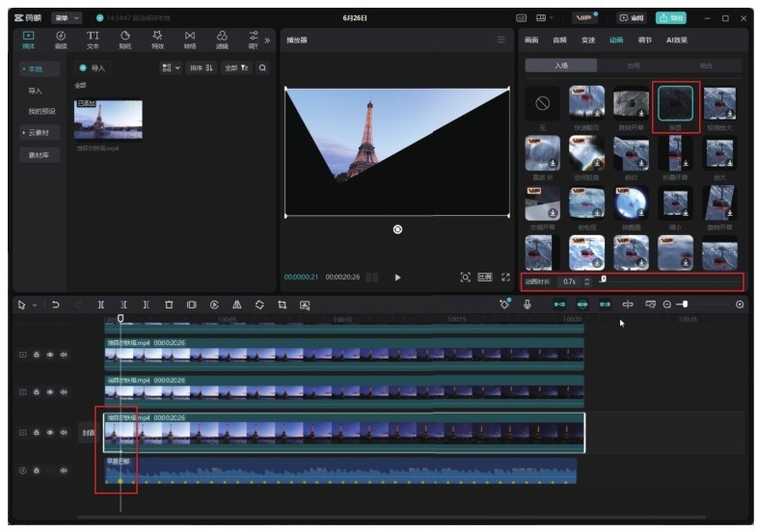Toggle linkage between clips
This screenshot has height=532, width=757.
[x=605, y=305]
